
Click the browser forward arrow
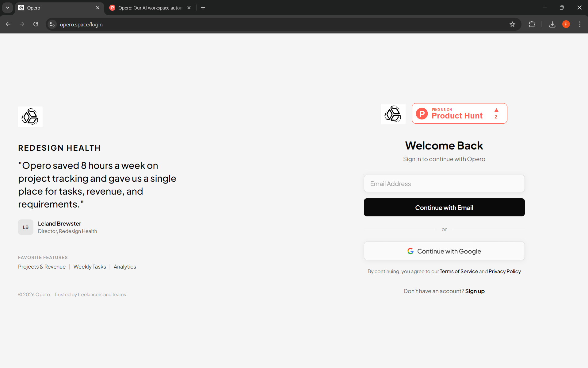(x=22, y=24)
